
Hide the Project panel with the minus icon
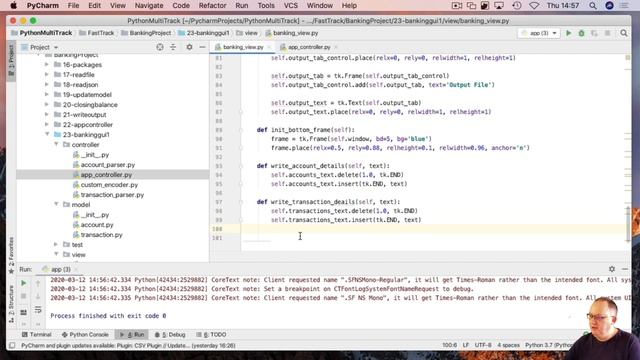click(x=202, y=47)
